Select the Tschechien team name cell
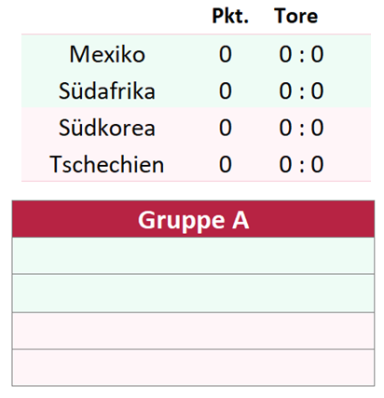 pos(107,164)
